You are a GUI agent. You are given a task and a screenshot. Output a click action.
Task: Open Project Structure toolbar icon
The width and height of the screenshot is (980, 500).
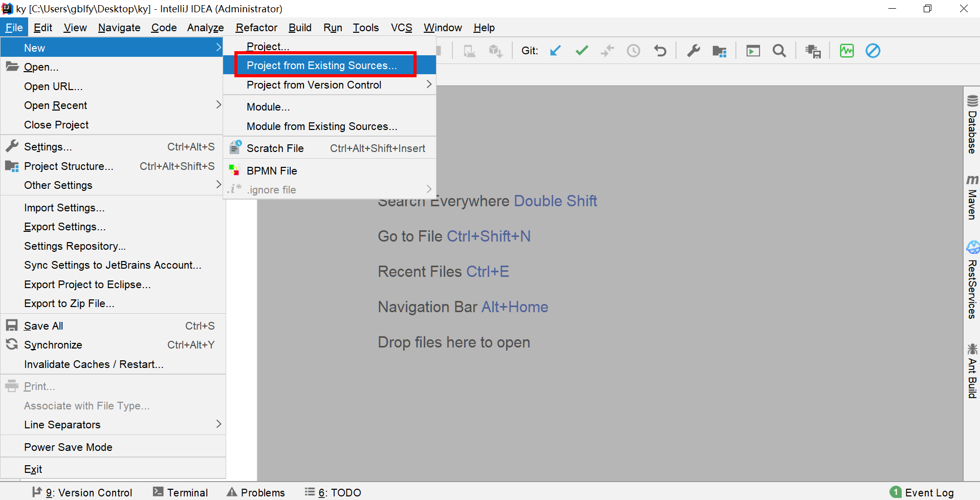[720, 51]
